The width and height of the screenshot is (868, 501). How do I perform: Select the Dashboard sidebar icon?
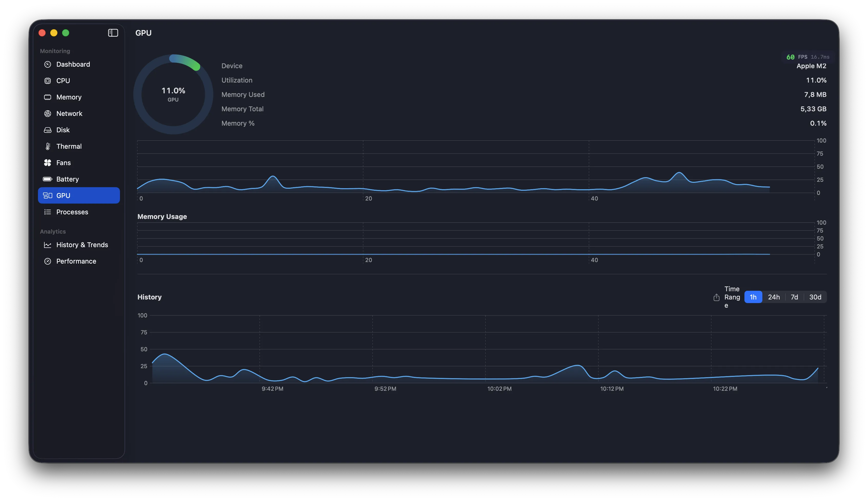pyautogui.click(x=48, y=64)
